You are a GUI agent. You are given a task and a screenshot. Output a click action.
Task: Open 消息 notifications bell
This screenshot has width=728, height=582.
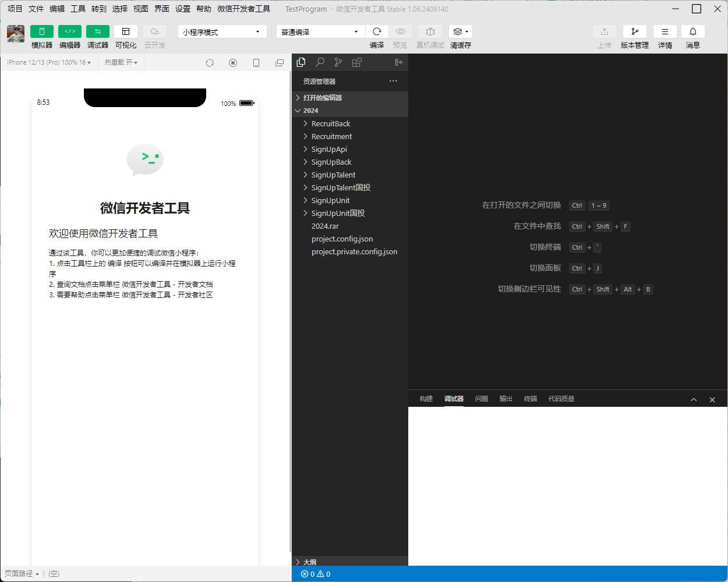[693, 31]
